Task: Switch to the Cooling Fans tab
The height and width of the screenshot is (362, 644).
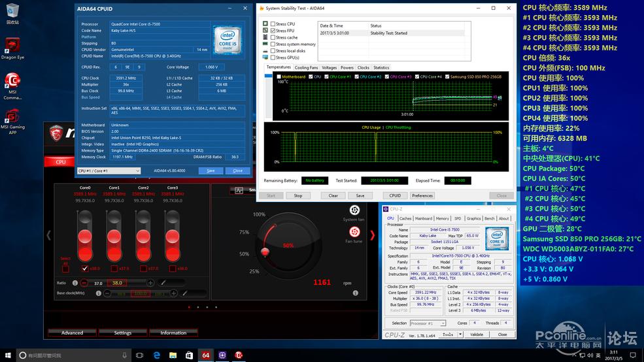Action: (306, 67)
